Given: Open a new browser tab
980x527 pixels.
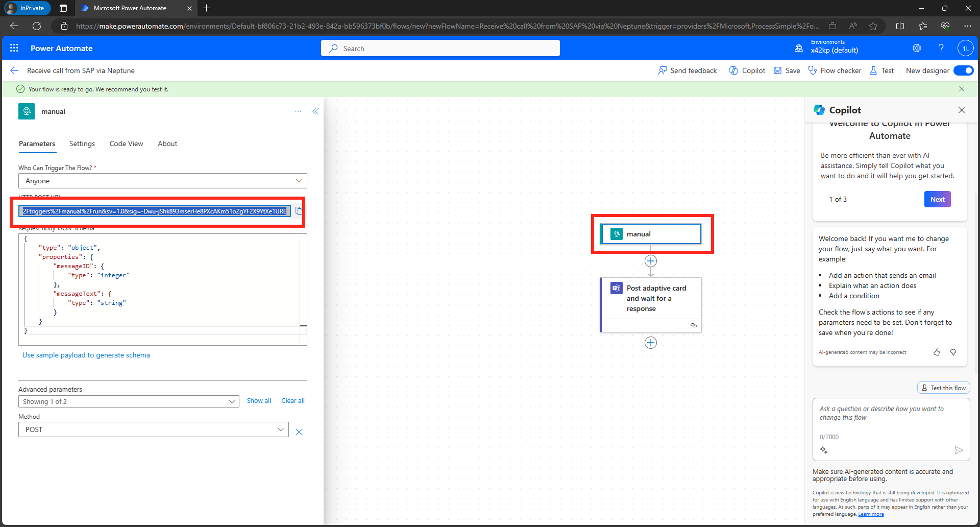Looking at the screenshot, I should pyautogui.click(x=206, y=8).
